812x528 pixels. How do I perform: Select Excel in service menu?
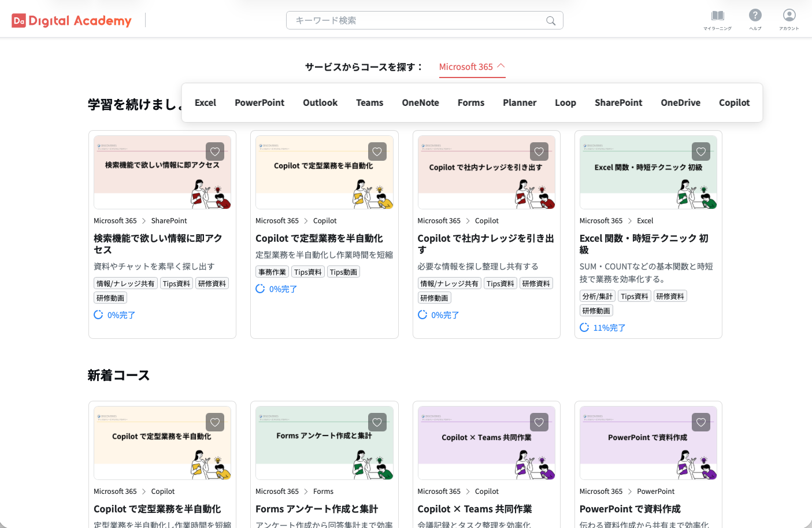point(205,102)
